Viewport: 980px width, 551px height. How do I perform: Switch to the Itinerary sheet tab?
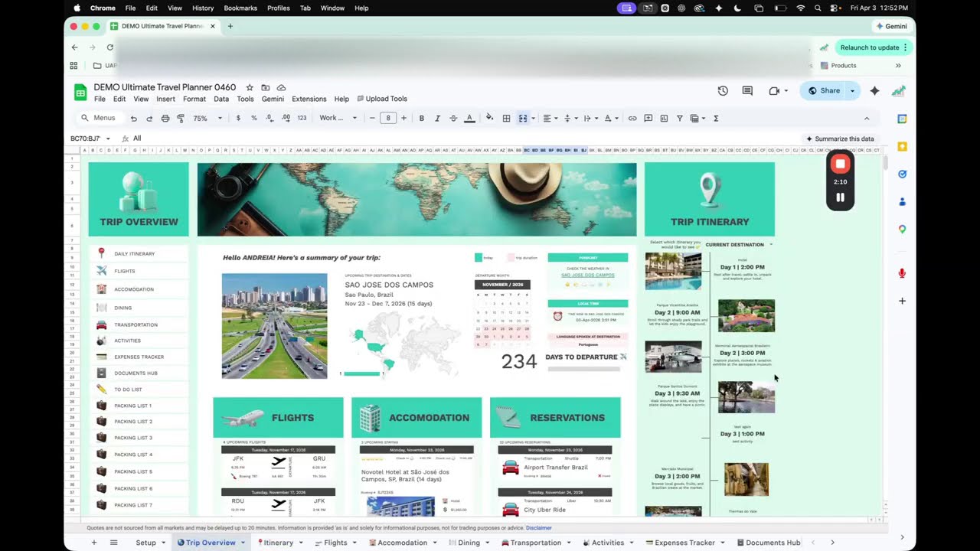(x=278, y=543)
